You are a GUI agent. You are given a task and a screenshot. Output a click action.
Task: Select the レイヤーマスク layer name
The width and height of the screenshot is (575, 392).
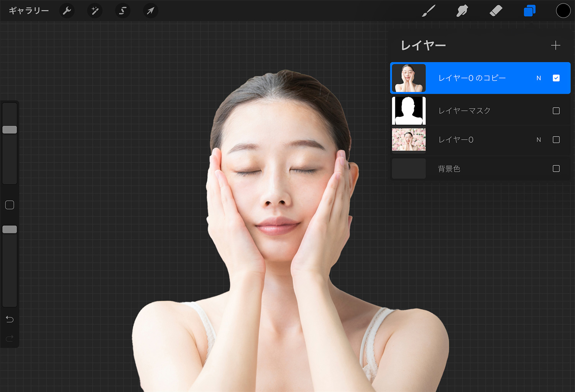point(464,111)
